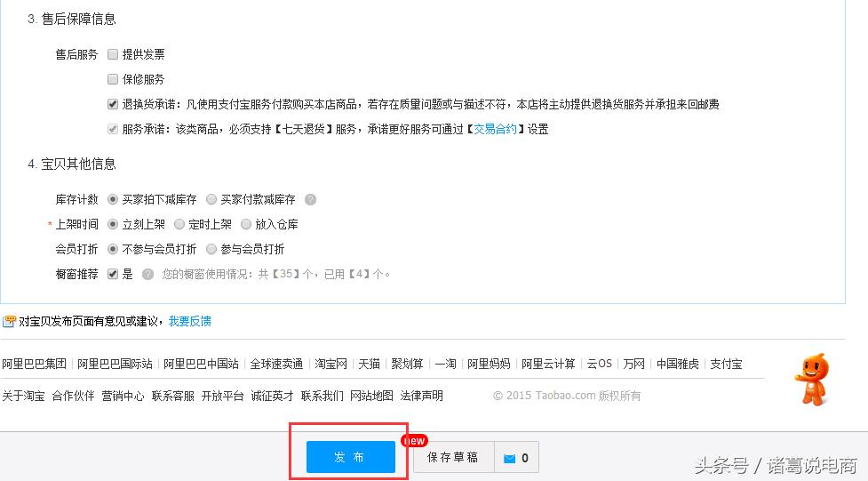Click the 发布 publish button
The image size is (868, 481).
351,457
